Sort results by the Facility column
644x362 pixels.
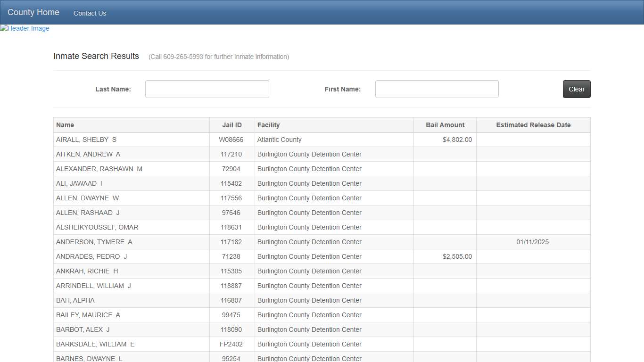tap(268, 125)
